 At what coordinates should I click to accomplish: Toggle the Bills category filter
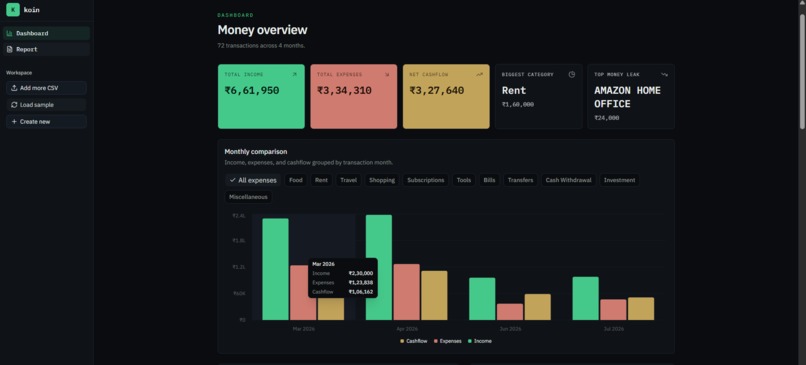pos(489,180)
